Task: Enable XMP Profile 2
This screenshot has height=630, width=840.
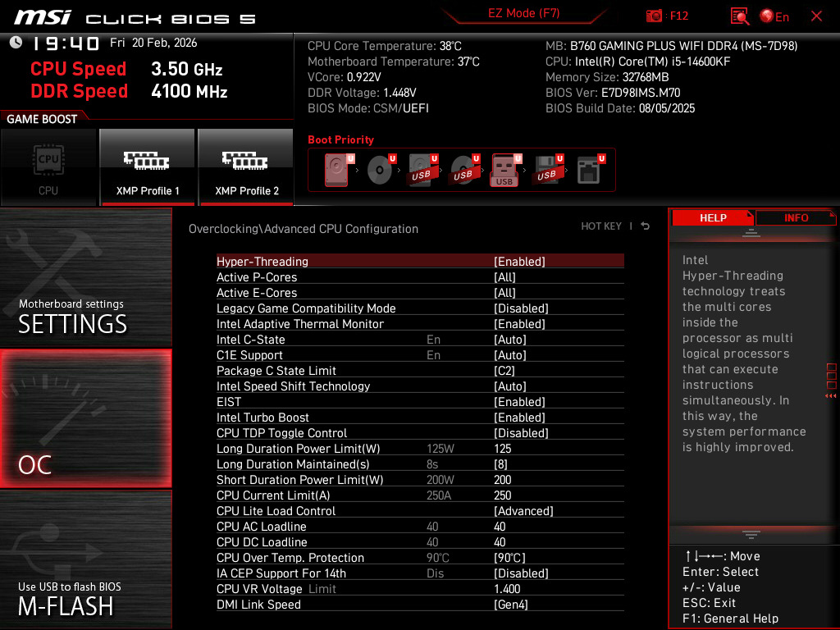Action: (x=246, y=167)
